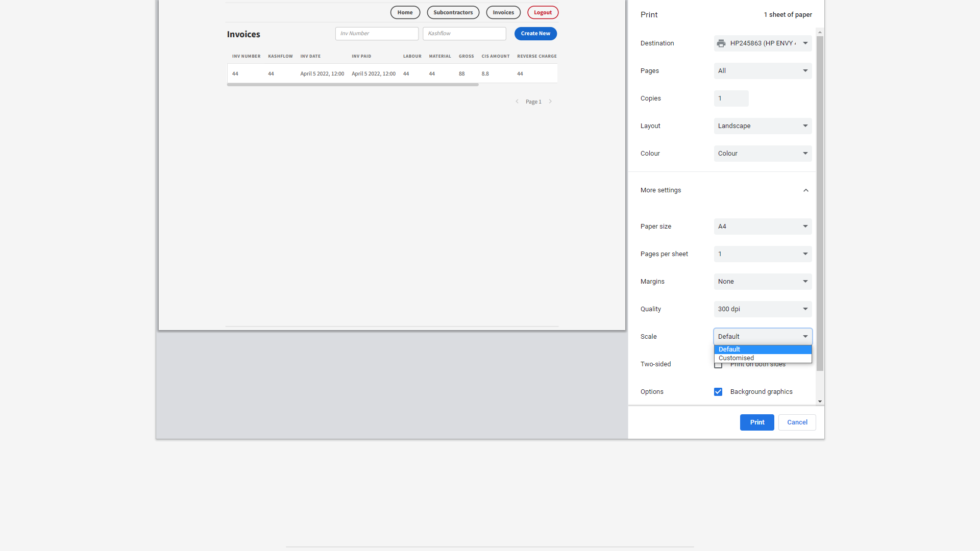This screenshot has height=551, width=980.
Task: Click the Inv Number search field
Action: tap(377, 33)
